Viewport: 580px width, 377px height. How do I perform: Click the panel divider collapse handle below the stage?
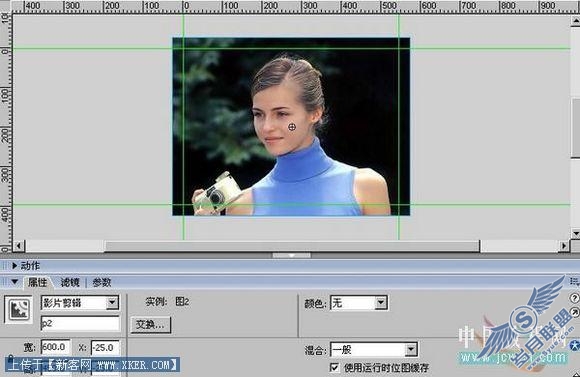click(291, 255)
